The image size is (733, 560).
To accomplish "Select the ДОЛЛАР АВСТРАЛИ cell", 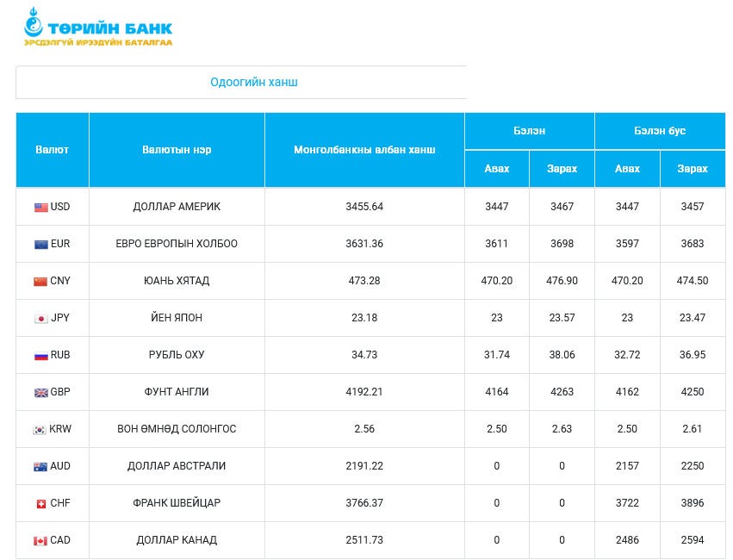I will coord(177,466).
